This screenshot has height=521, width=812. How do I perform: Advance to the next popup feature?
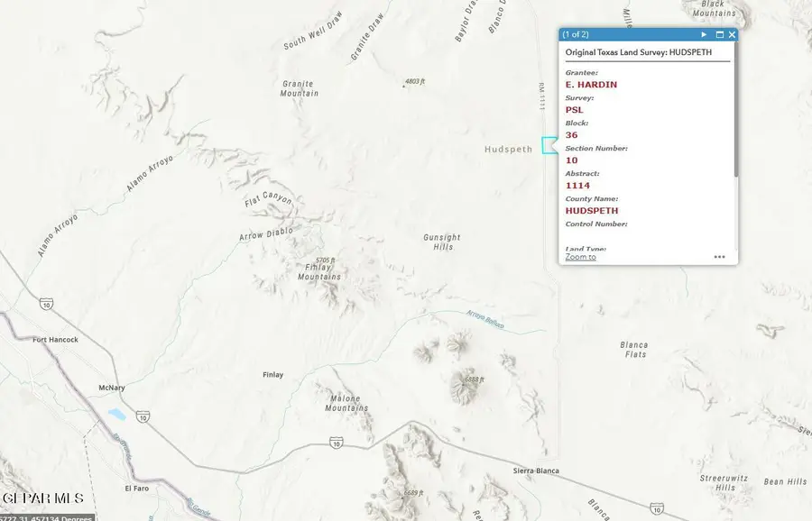click(703, 34)
